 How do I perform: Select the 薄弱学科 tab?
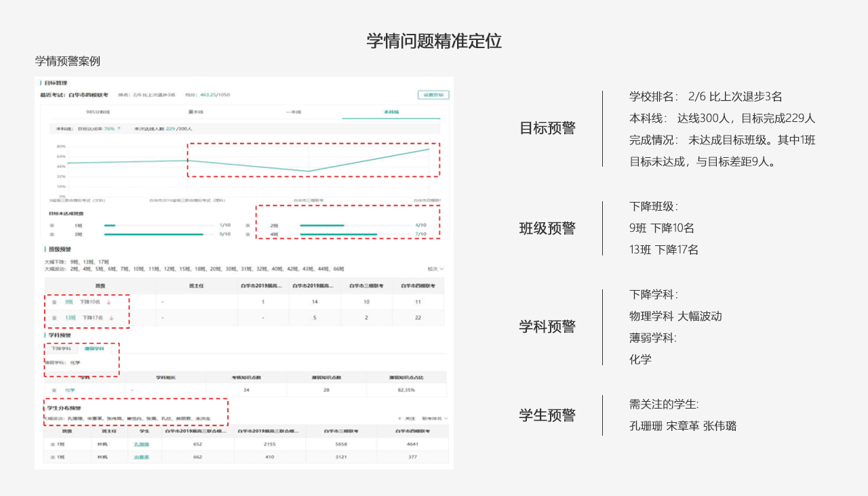[x=94, y=349]
